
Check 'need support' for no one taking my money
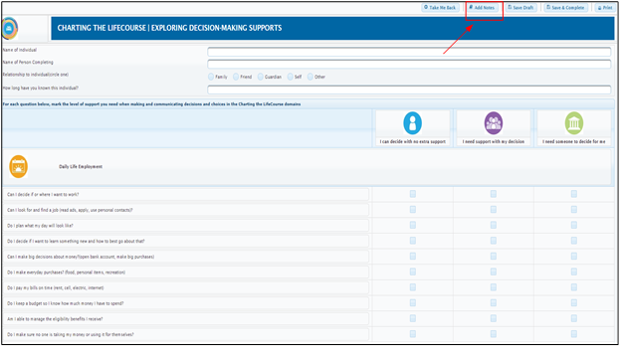point(494,334)
